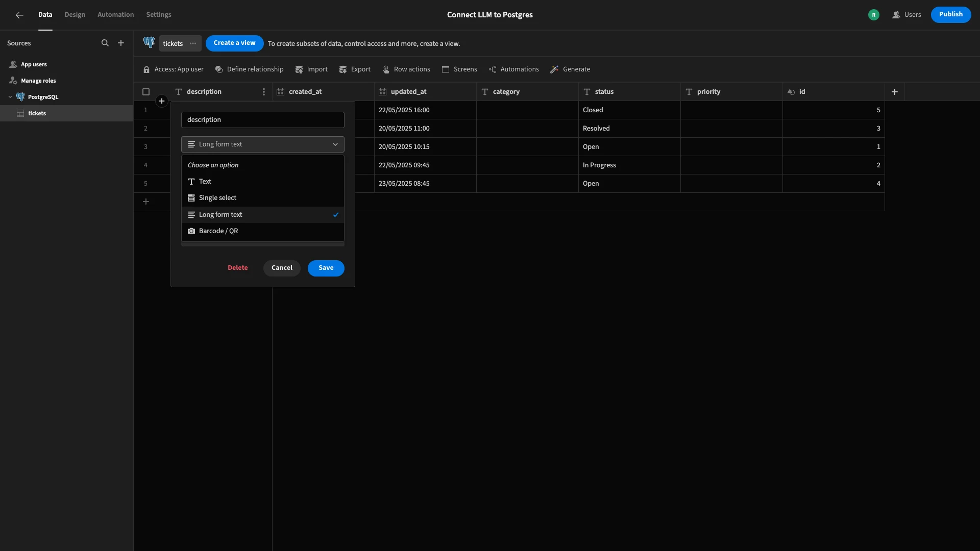980x551 pixels.
Task: Collapse the PostgreSQL source tree
Action: (10, 97)
